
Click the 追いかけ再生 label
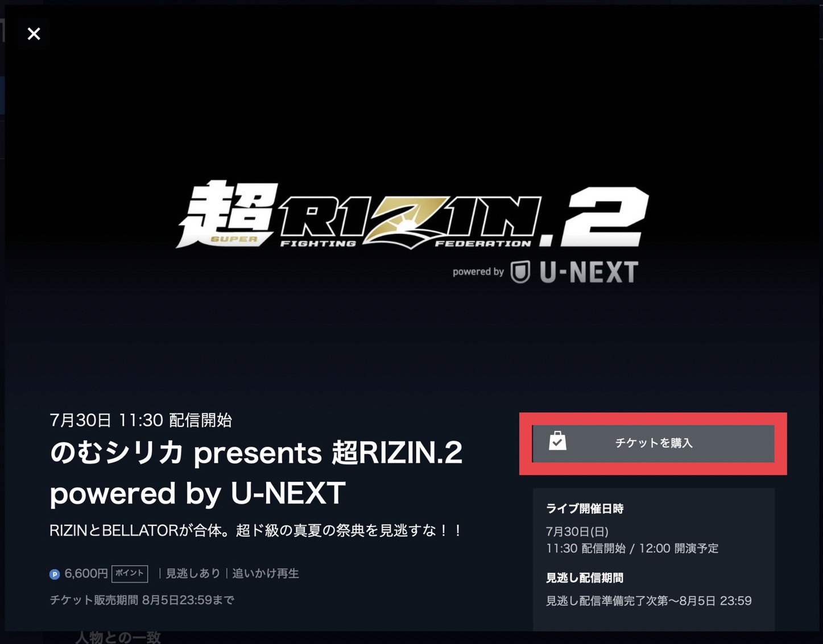coord(266,573)
